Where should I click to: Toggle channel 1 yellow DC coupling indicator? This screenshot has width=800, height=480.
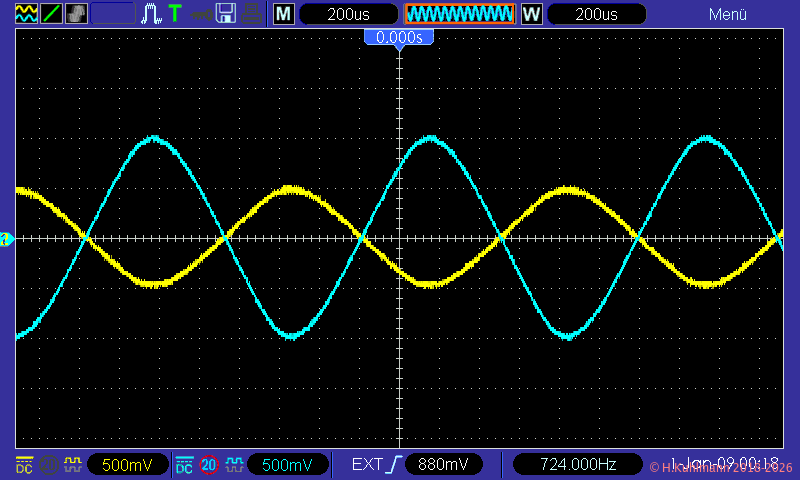click(24, 465)
